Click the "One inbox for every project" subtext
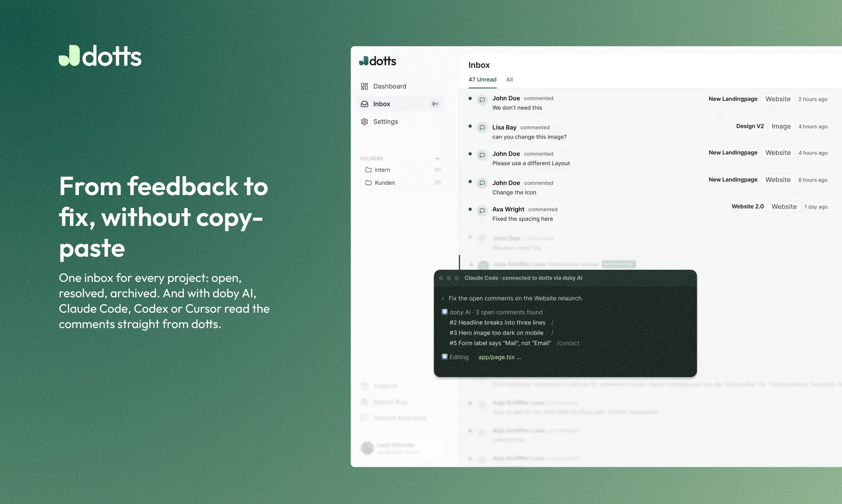 (x=164, y=301)
